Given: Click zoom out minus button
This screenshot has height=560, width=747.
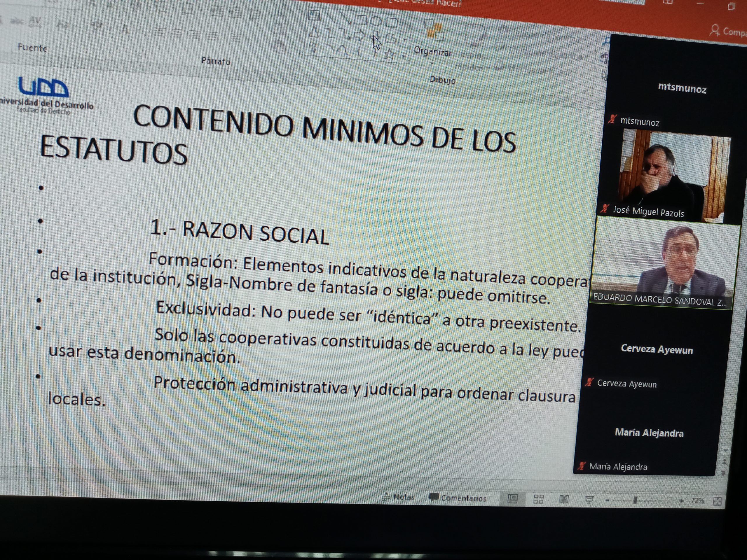Looking at the screenshot, I should (x=608, y=500).
